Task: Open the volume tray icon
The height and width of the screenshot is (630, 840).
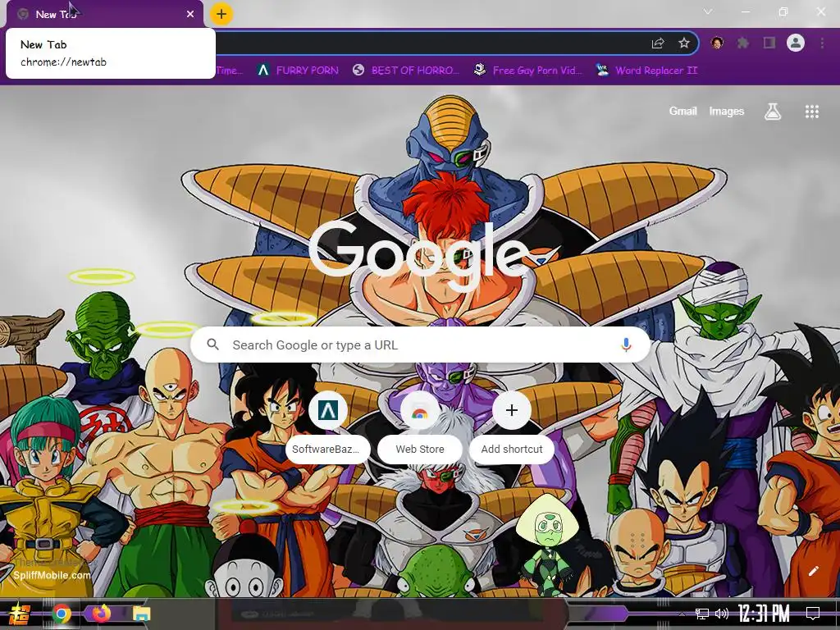Action: point(722,614)
